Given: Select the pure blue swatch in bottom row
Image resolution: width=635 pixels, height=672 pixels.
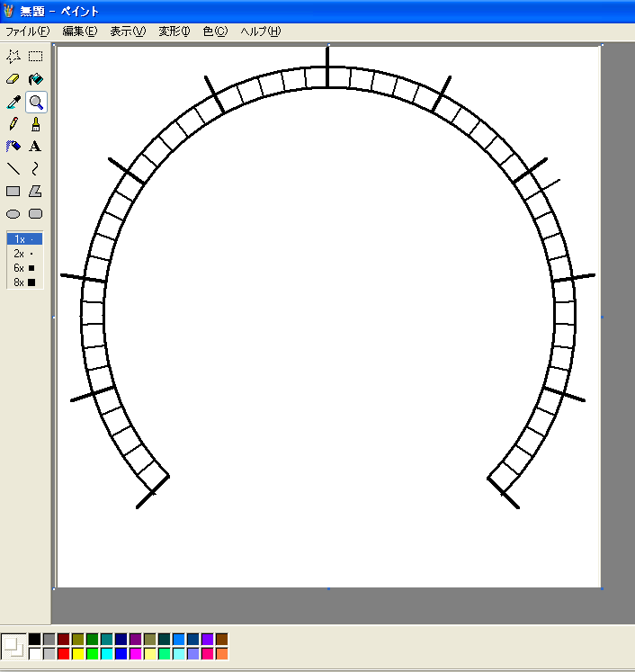Looking at the screenshot, I should coord(121,654).
